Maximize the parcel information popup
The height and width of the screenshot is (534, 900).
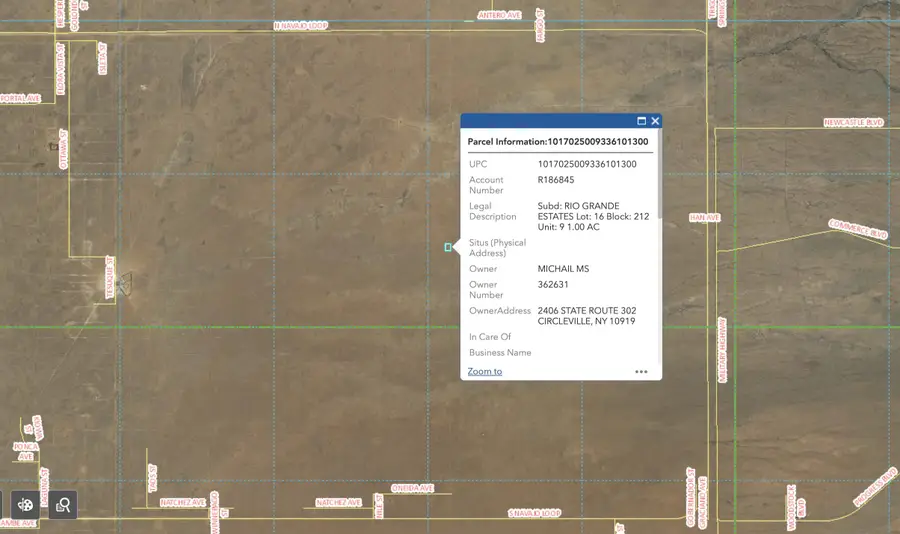[642, 121]
